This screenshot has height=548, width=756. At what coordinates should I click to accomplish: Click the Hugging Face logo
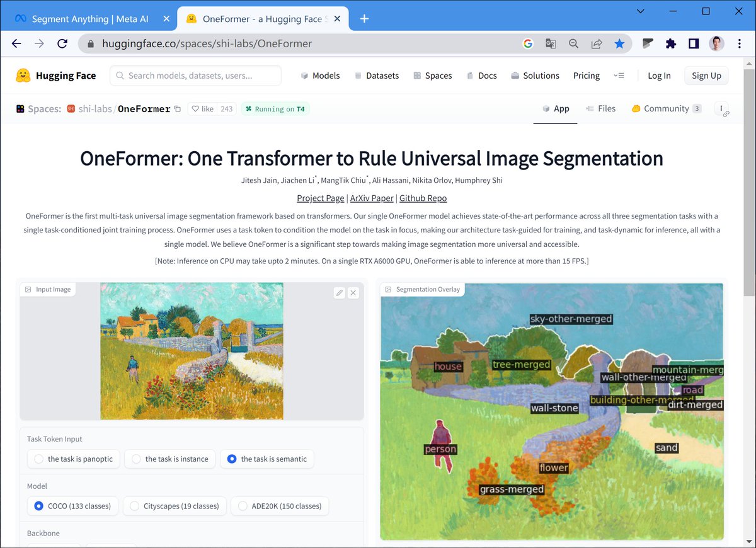[x=56, y=76]
